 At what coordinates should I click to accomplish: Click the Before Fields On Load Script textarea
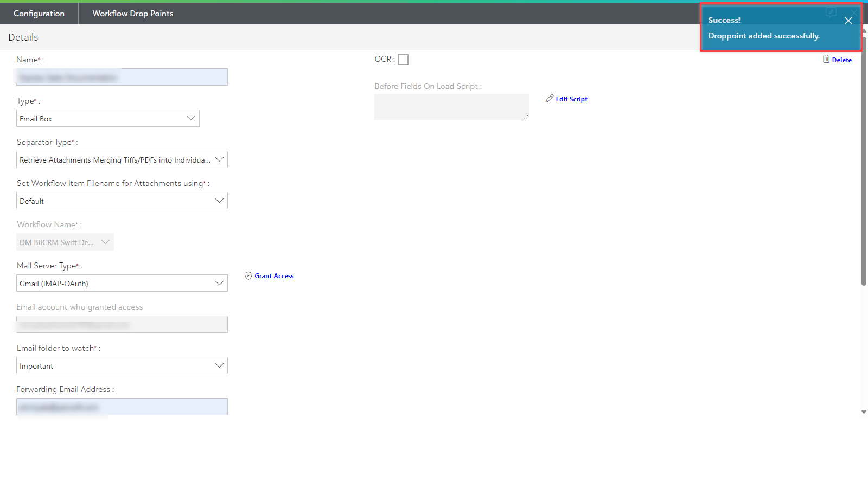pos(451,106)
